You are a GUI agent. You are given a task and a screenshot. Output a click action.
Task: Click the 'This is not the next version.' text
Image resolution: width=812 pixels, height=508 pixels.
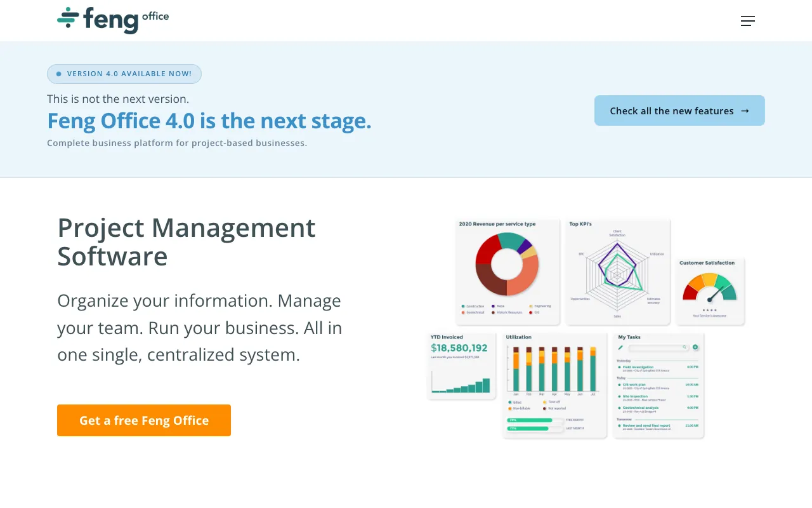(118, 99)
